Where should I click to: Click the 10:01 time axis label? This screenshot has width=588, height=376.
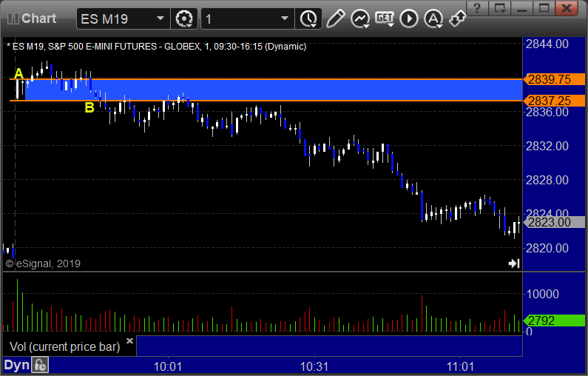168,366
